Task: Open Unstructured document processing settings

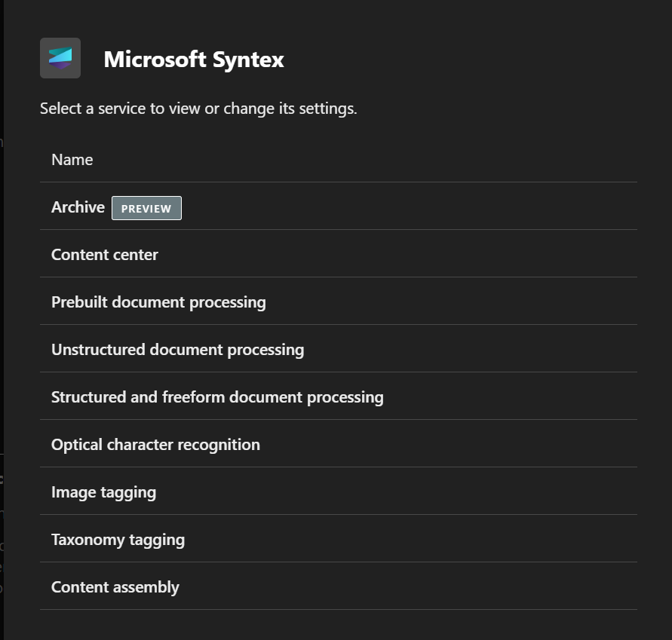Action: tap(177, 350)
